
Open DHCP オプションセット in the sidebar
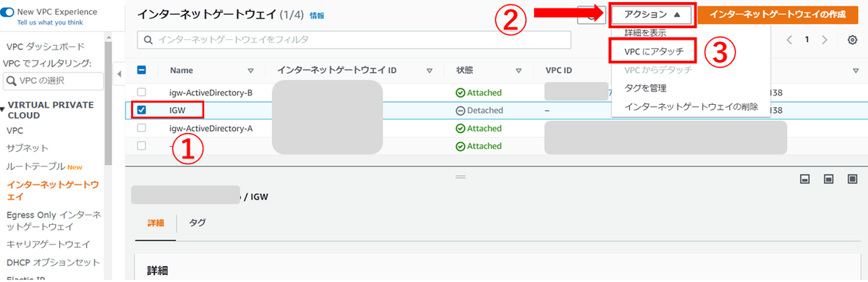tap(54, 262)
